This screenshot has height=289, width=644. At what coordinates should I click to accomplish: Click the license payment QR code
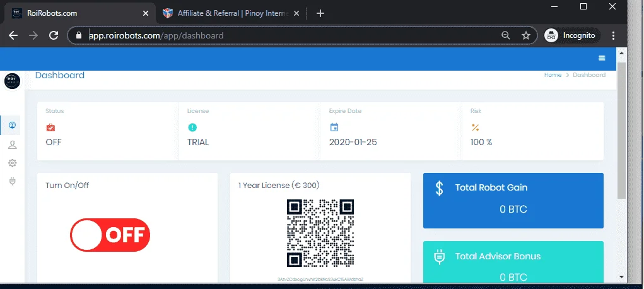coord(320,233)
